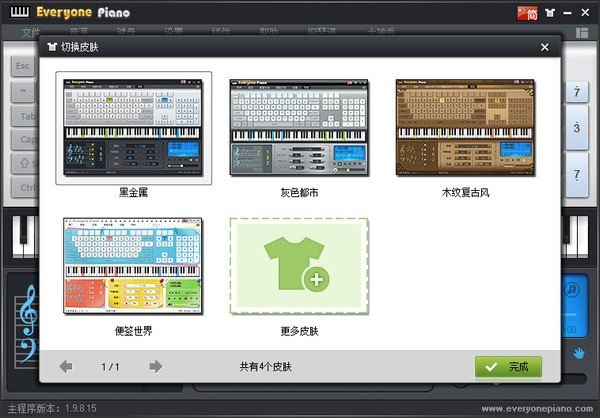Pick the 木纹复古风 wooden skin

pos(465,127)
